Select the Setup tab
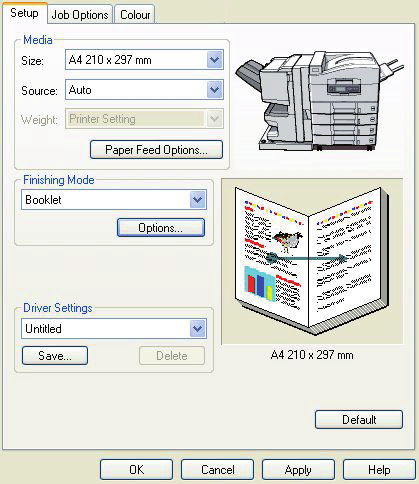Screen dimensions: 419x484 pyautogui.click(x=24, y=13)
